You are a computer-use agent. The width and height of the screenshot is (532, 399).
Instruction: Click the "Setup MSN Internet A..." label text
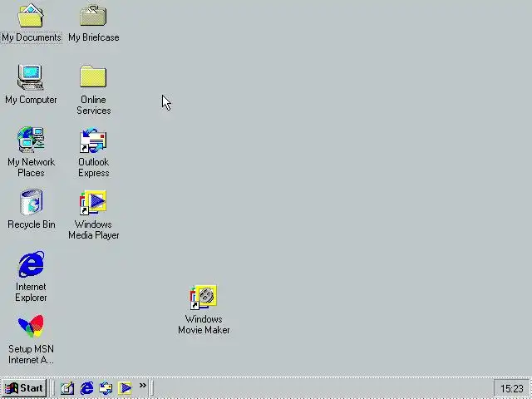[31, 355]
